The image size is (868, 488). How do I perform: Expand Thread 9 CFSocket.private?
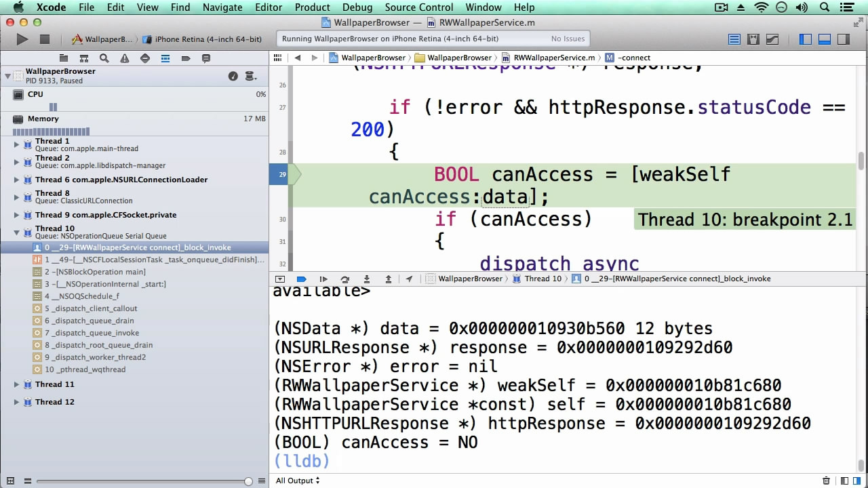[x=17, y=215]
